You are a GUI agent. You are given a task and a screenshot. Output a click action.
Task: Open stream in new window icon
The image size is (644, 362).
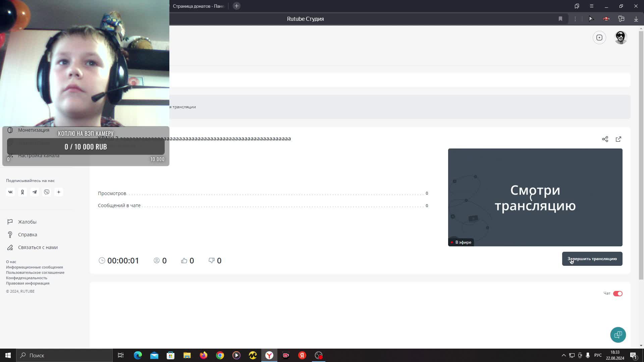tap(619, 139)
